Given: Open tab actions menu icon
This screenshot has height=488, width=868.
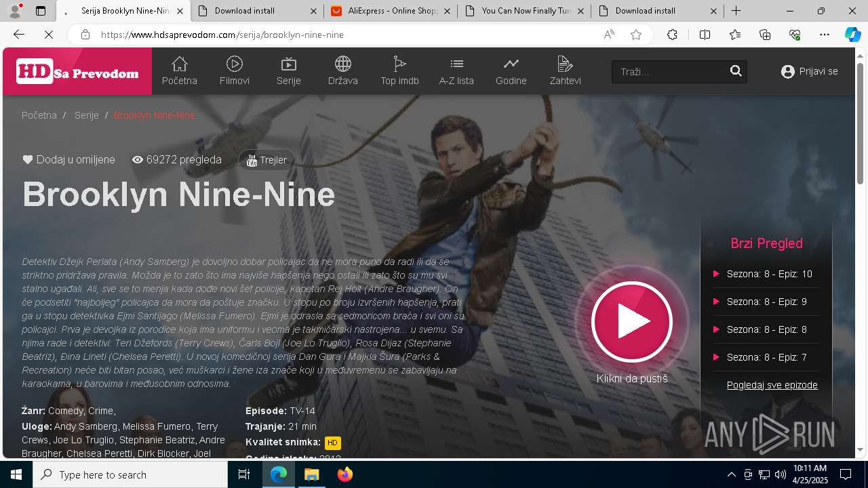Looking at the screenshot, I should [x=41, y=11].
